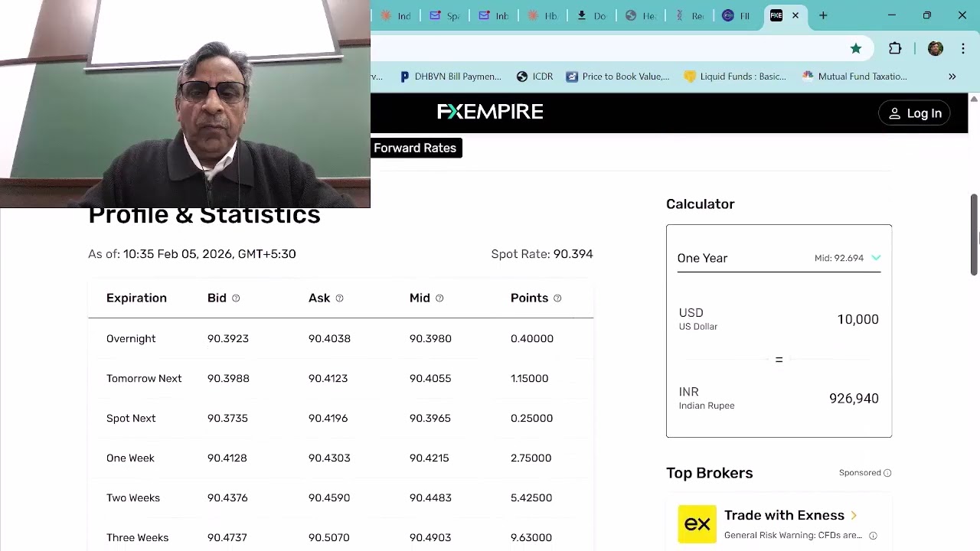Expand the hidden bookmarks chevron
Viewport: 980px width, 551px height.
952,77
